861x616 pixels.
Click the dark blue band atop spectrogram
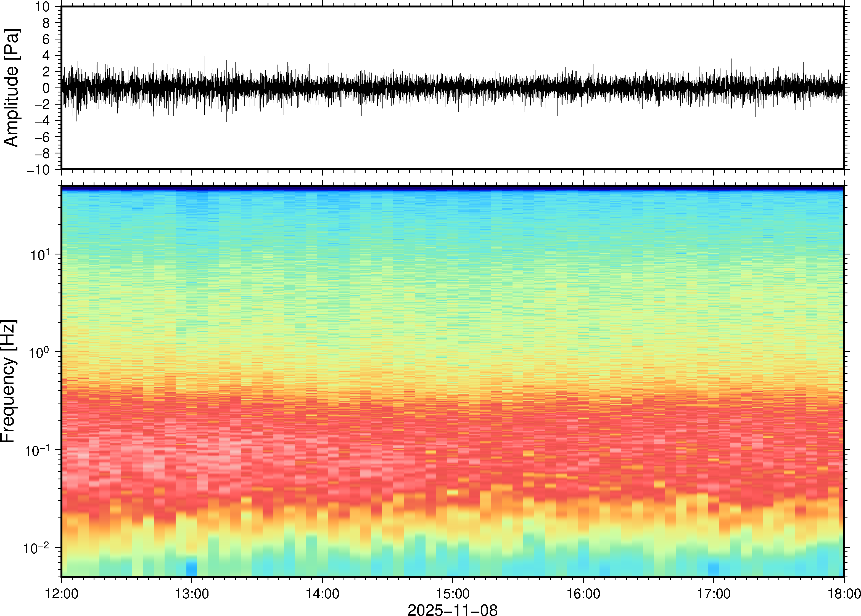point(452,188)
